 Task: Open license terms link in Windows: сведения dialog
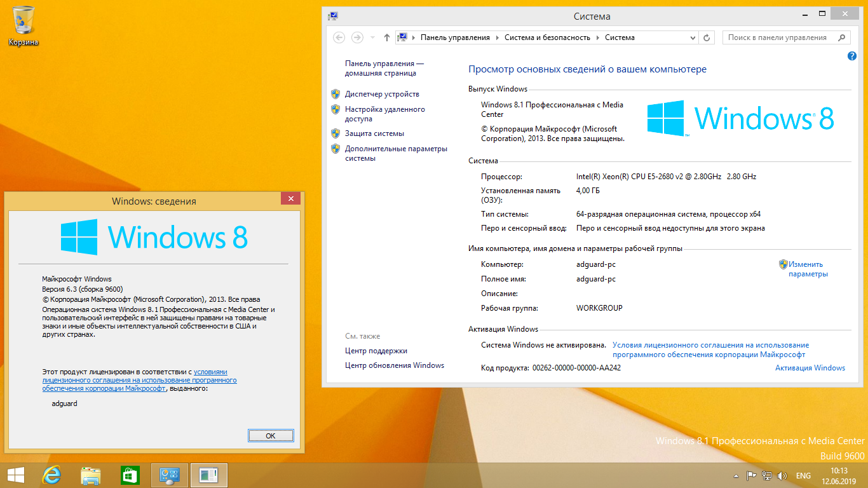point(139,380)
